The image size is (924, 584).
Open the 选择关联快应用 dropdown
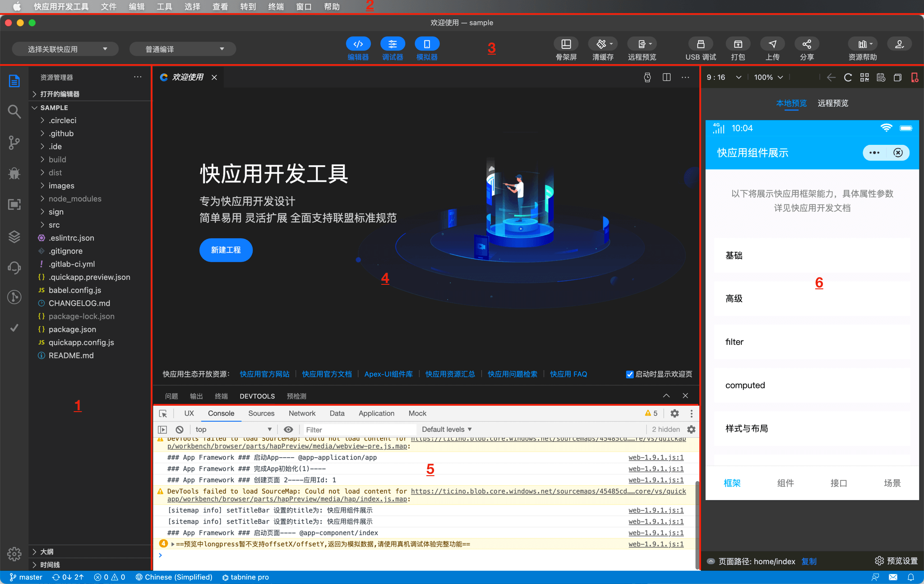coord(65,48)
